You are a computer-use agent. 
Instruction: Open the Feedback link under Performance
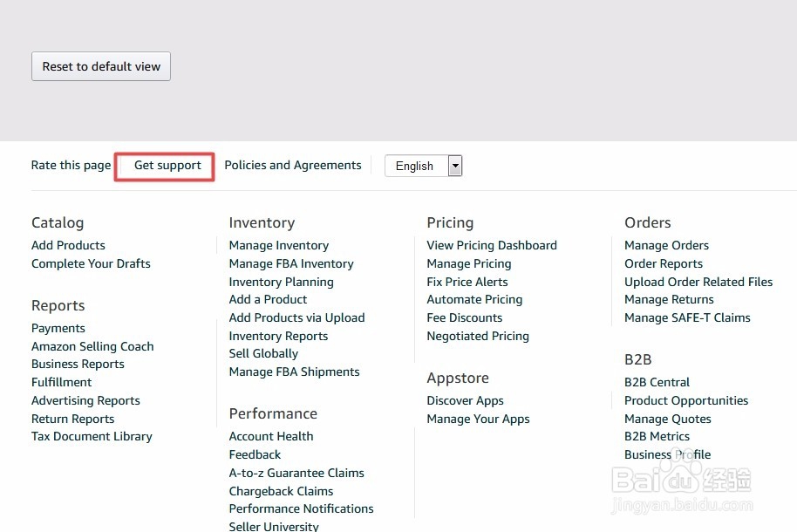click(x=255, y=454)
